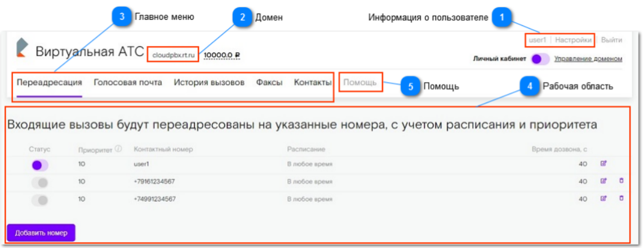This screenshot has width=644, height=248.
Task: Open the Контакты tab
Action: coord(313,83)
